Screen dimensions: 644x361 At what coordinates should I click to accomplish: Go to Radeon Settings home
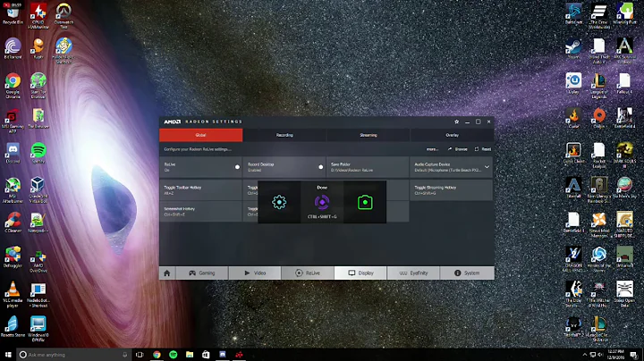pos(167,273)
